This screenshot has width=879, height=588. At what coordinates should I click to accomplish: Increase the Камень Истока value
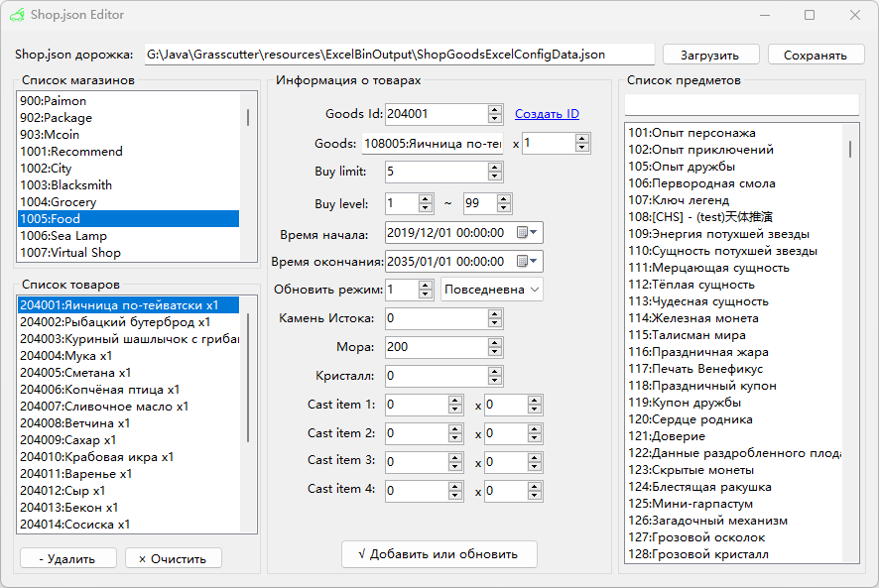[x=495, y=313]
